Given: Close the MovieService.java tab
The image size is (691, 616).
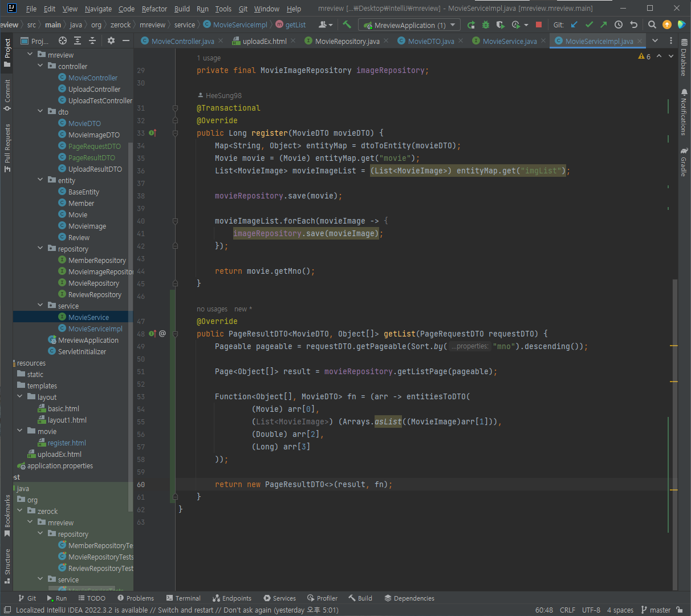Looking at the screenshot, I should [x=543, y=40].
